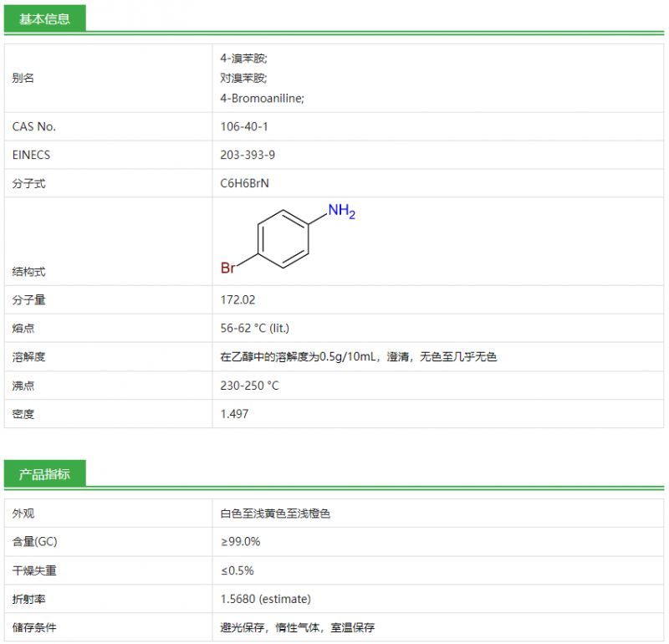
Task: Click the melting point 56-62 °C value
Action: pos(254,328)
